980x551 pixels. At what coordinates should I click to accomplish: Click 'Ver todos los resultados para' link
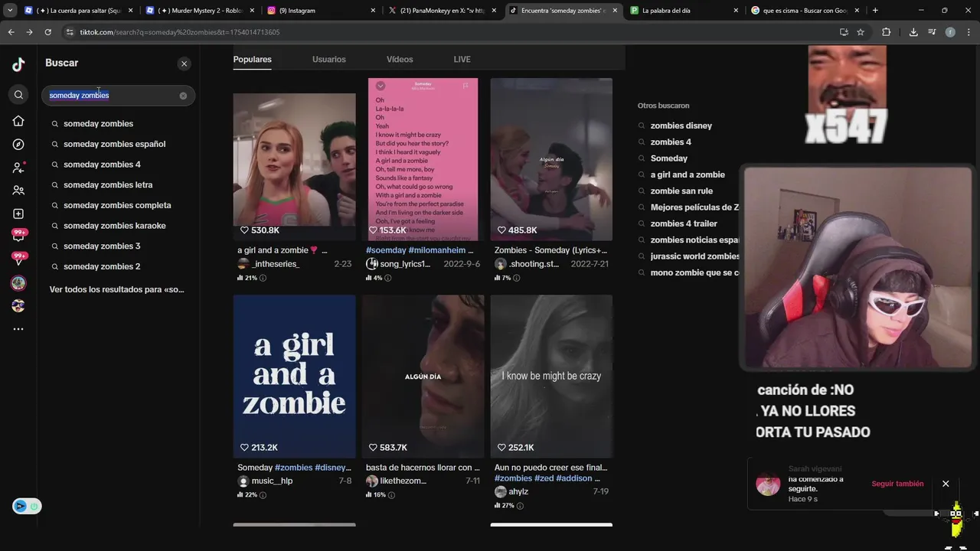tap(117, 289)
